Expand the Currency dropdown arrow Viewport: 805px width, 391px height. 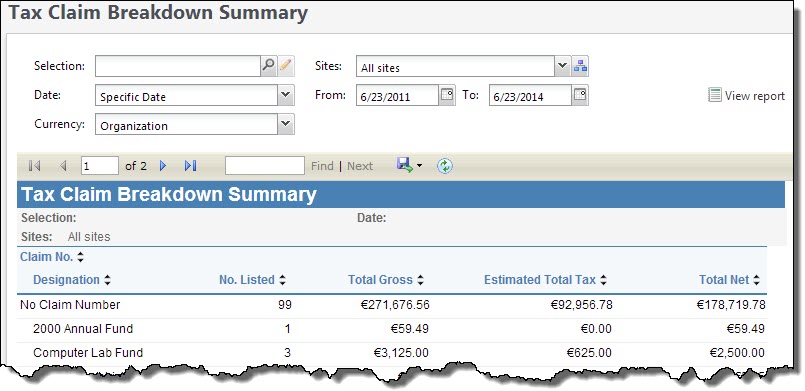point(285,125)
